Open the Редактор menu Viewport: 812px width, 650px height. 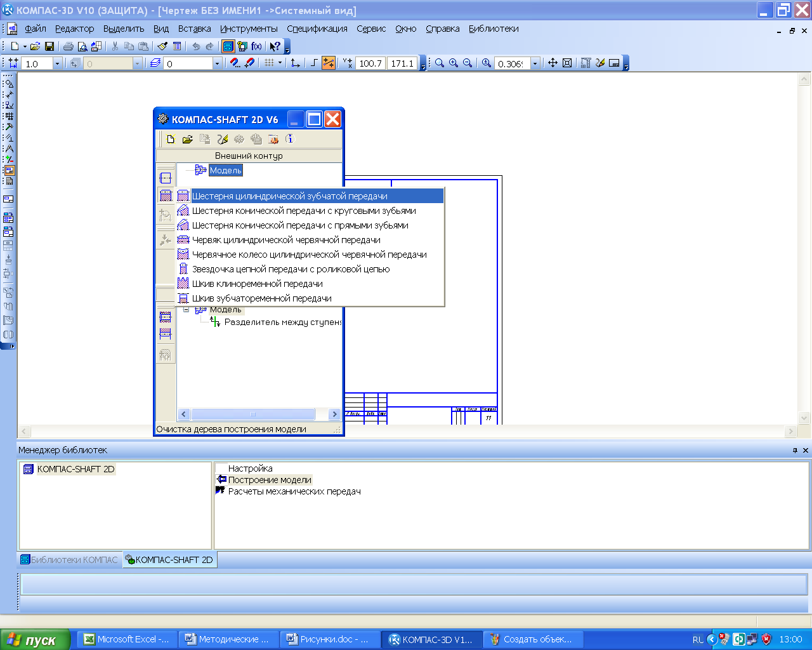pyautogui.click(x=74, y=29)
